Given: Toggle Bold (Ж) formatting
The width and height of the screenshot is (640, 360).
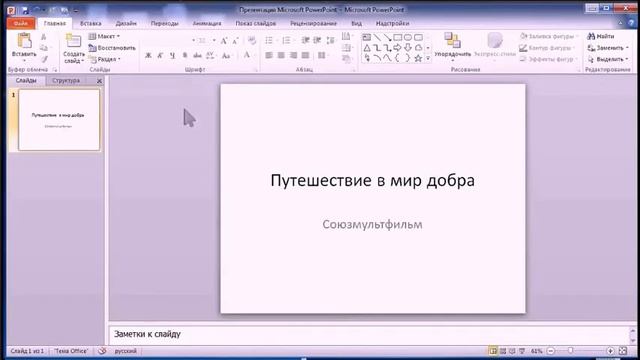Looking at the screenshot, I should pos(148,56).
